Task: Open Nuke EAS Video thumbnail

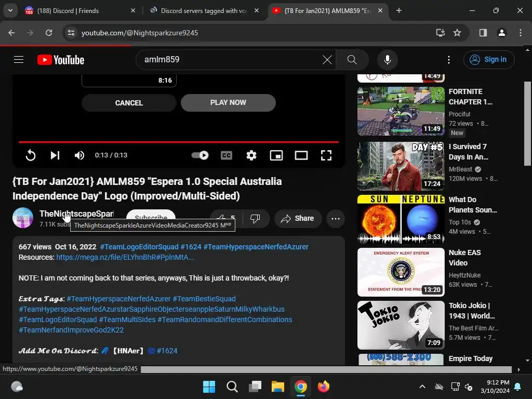Action: [x=401, y=272]
